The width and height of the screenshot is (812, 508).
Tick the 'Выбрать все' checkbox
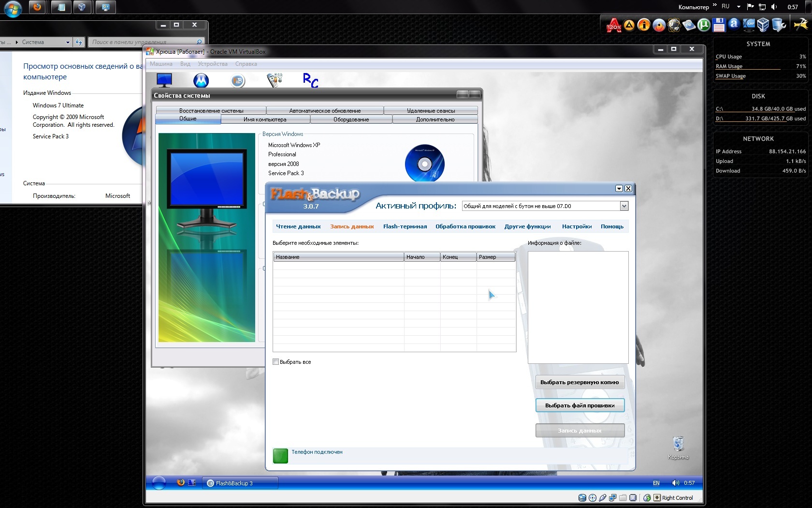point(276,362)
